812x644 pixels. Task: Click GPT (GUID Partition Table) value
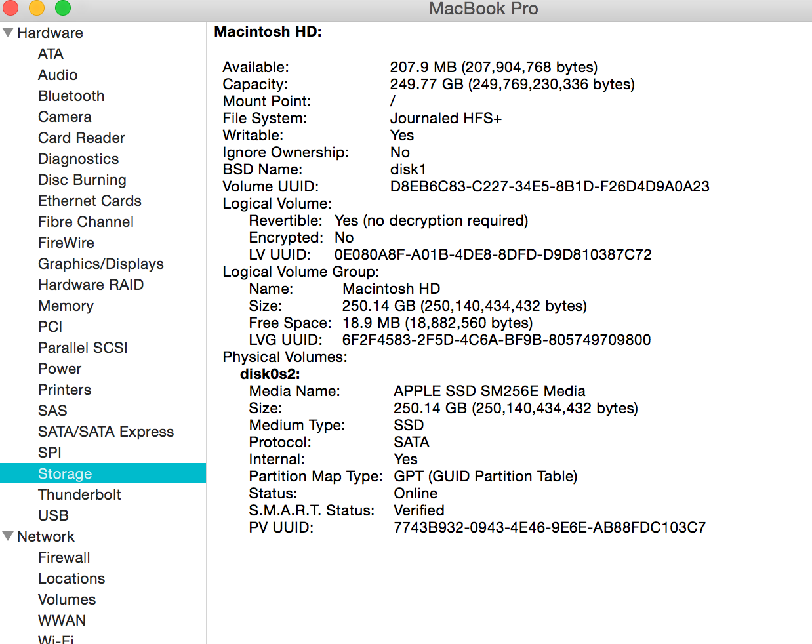click(x=485, y=476)
